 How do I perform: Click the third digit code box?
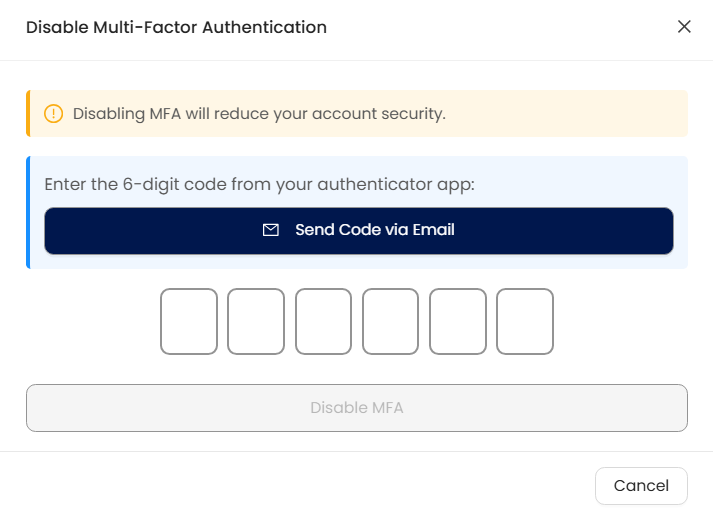tap(323, 321)
